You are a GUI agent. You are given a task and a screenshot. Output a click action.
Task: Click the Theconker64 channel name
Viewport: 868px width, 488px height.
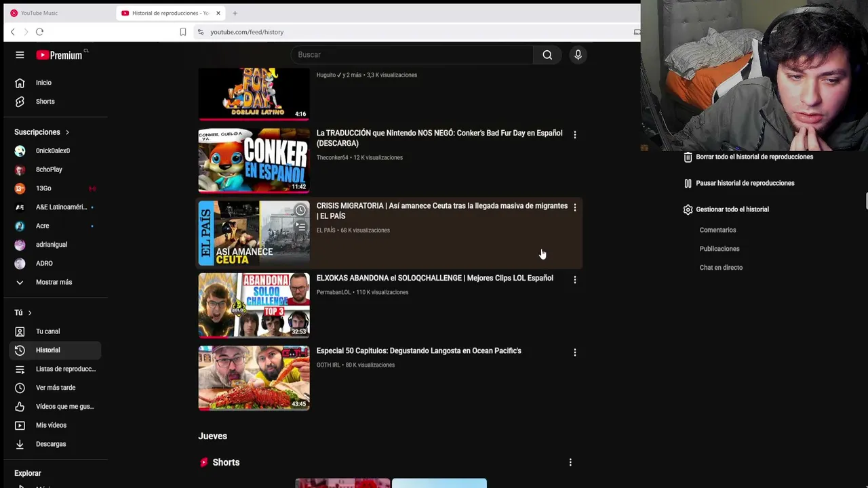pos(332,158)
